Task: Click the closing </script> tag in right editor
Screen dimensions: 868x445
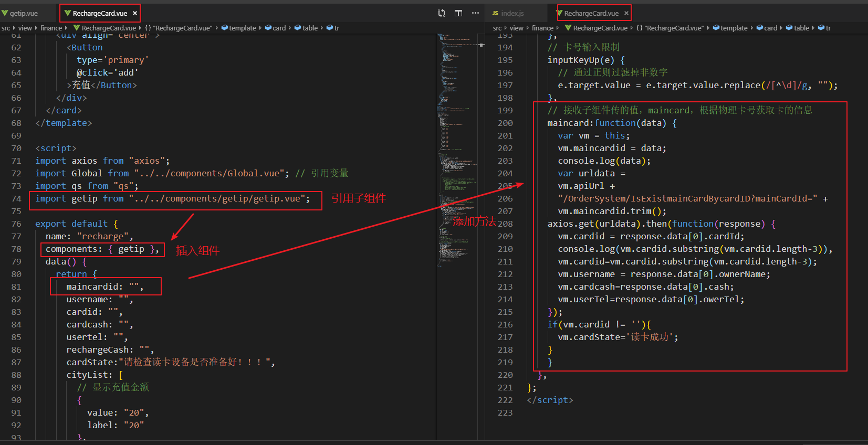Action: pyautogui.click(x=550, y=400)
